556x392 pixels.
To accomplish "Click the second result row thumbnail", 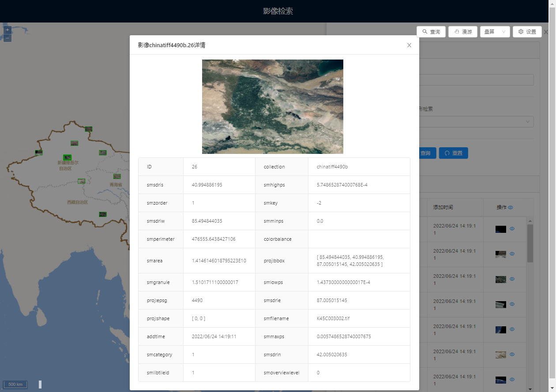I will click(x=500, y=254).
